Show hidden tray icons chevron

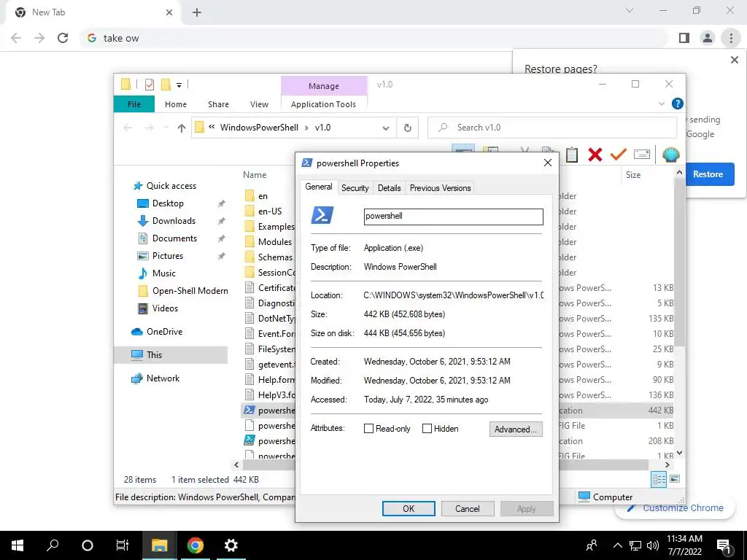tap(617, 545)
